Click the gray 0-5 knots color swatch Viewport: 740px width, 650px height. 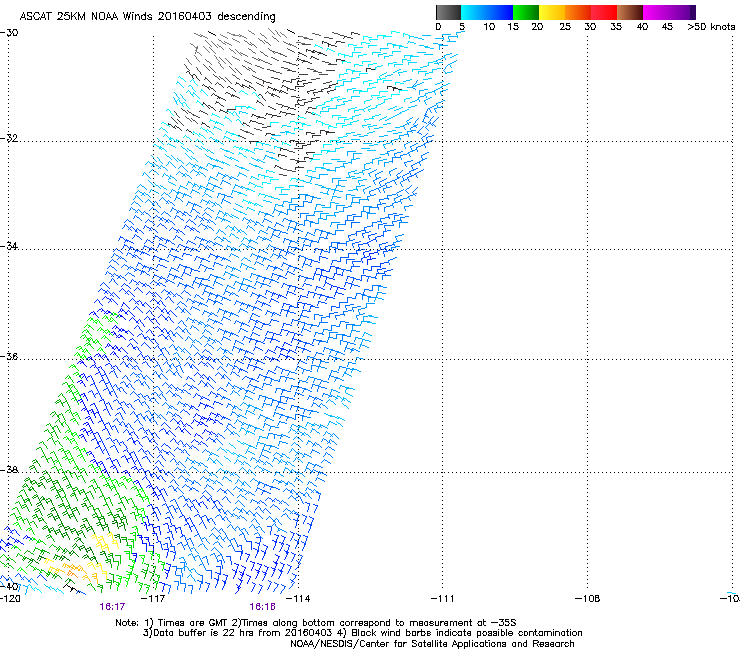click(448, 12)
